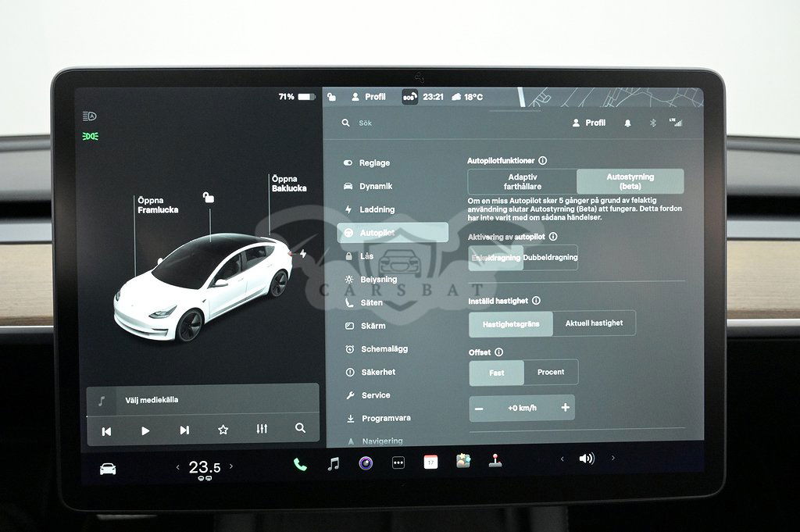Tap Öppna Framlucka to open frunk
The image size is (800, 532).
pyautogui.click(x=158, y=205)
